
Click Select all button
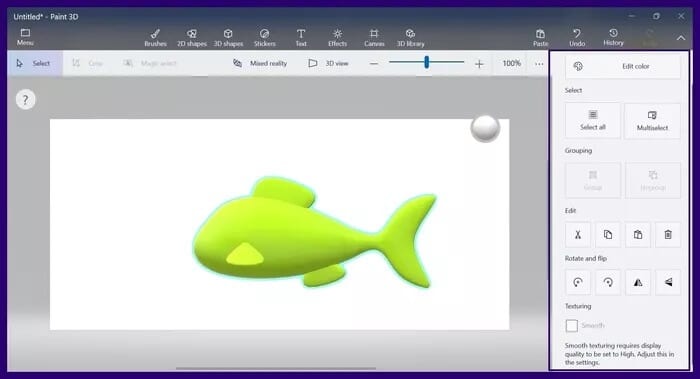click(593, 121)
